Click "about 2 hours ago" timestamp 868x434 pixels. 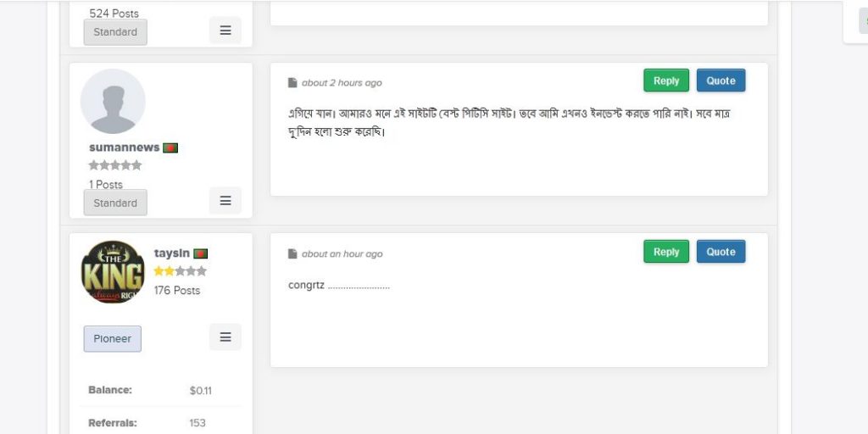point(342,83)
